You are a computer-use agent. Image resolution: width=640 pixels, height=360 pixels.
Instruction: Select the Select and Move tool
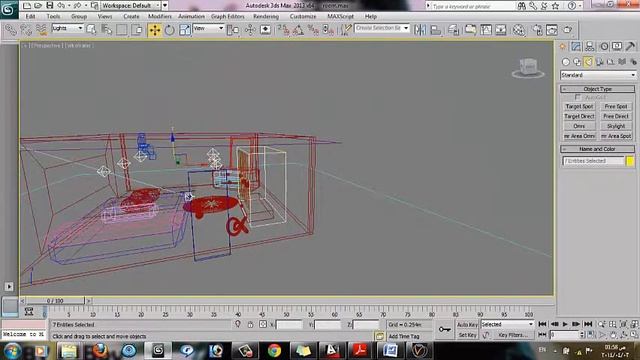pos(155,30)
